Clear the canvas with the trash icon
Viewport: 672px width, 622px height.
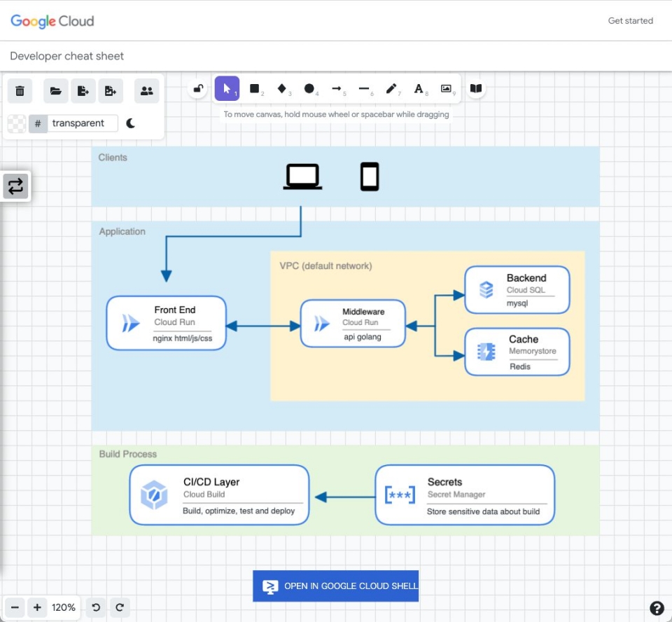20,90
